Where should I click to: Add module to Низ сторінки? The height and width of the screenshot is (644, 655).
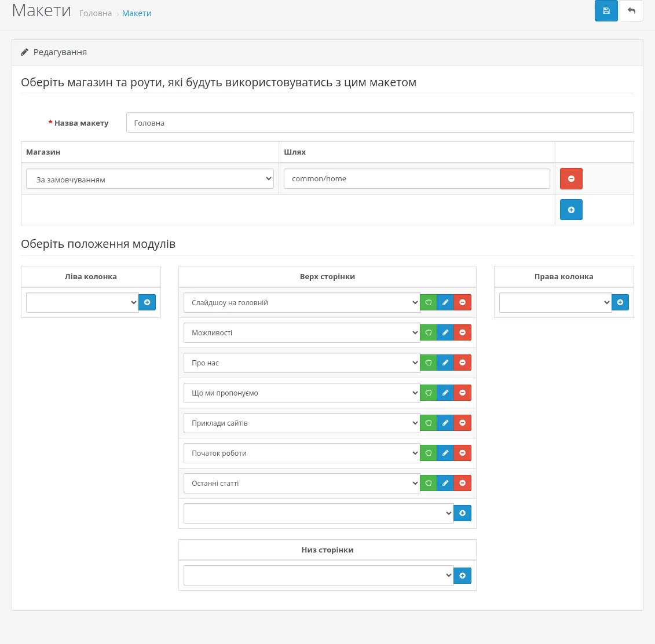(x=462, y=576)
